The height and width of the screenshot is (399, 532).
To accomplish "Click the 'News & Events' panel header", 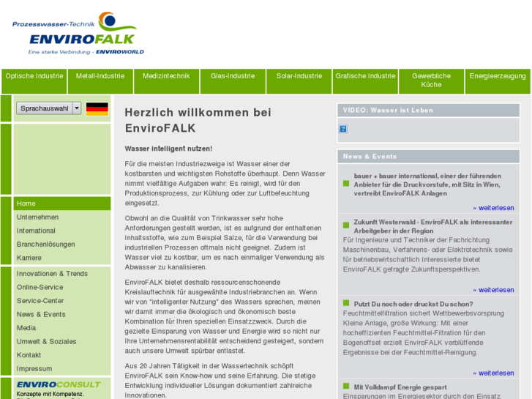I will 429,157.
